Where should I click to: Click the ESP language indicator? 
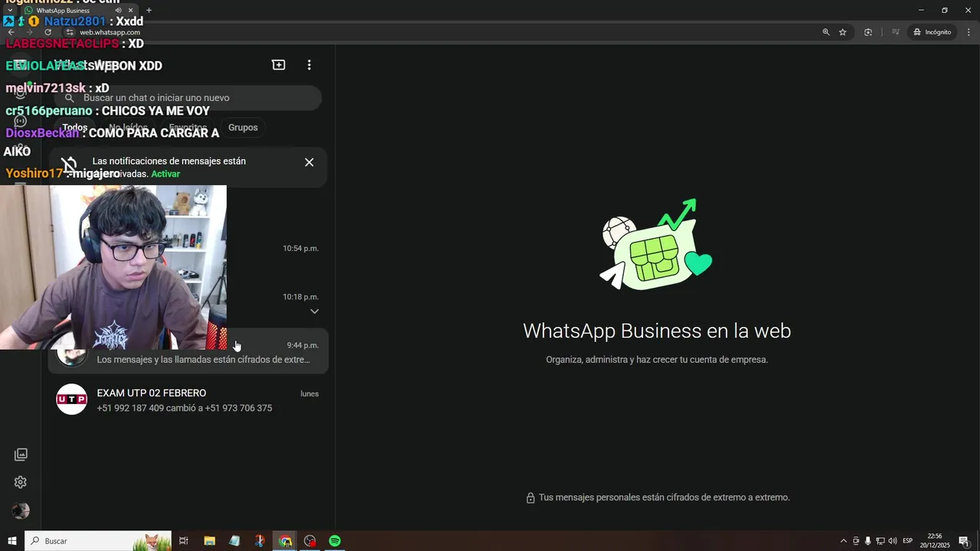907,541
